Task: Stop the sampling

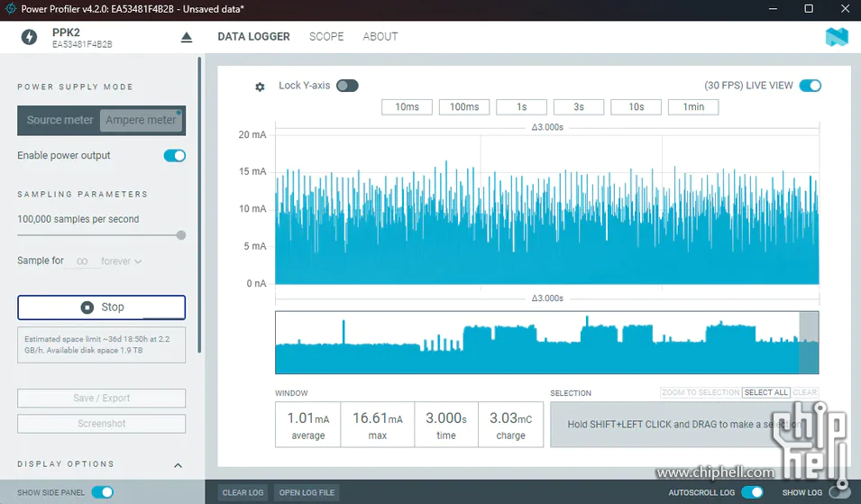Action: coord(102,307)
